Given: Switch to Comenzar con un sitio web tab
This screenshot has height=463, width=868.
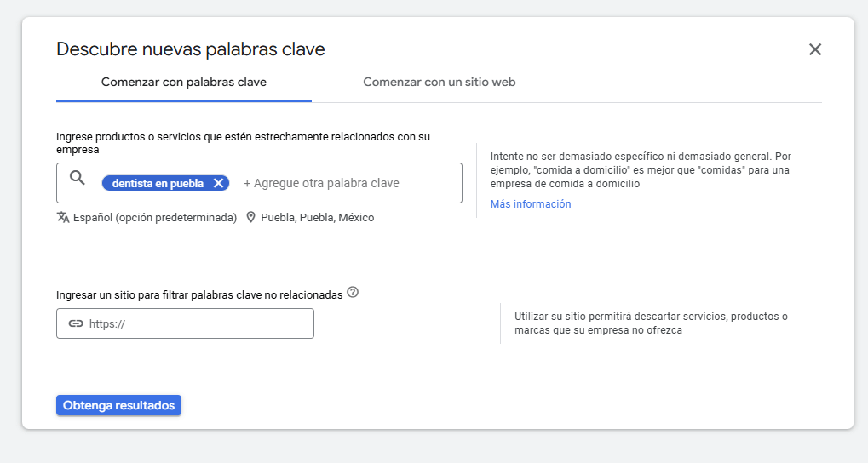Looking at the screenshot, I should [x=439, y=83].
